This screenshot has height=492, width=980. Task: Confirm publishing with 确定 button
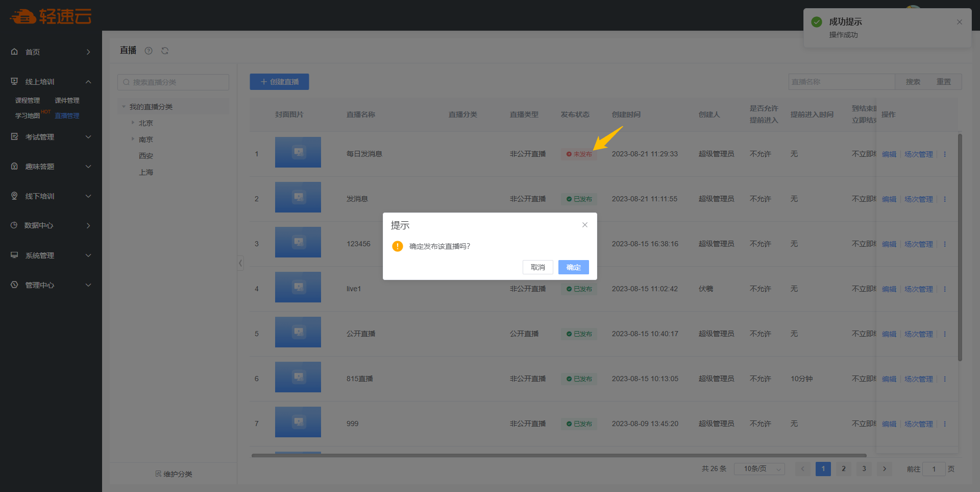coord(573,267)
